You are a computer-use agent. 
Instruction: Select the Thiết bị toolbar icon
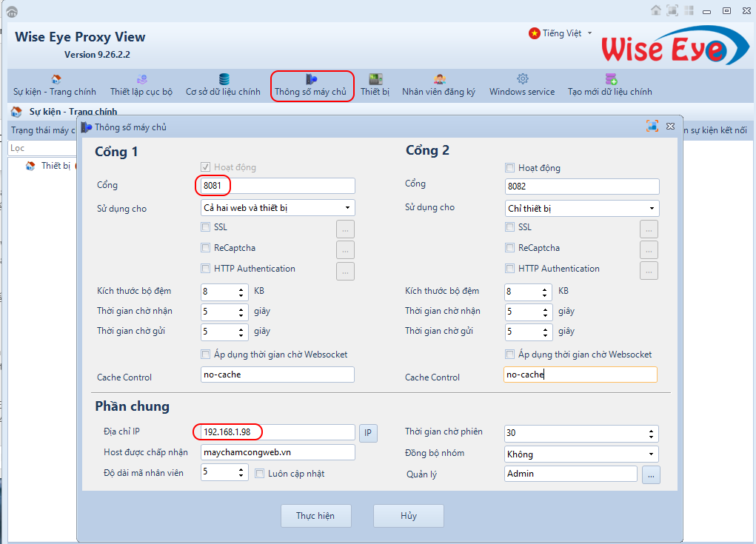375,79
